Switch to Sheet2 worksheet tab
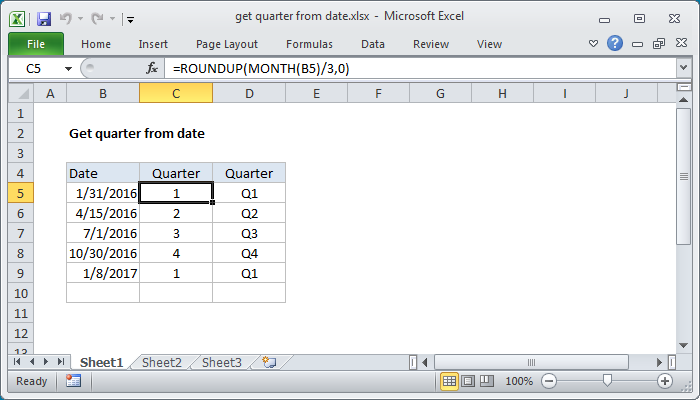 161,362
